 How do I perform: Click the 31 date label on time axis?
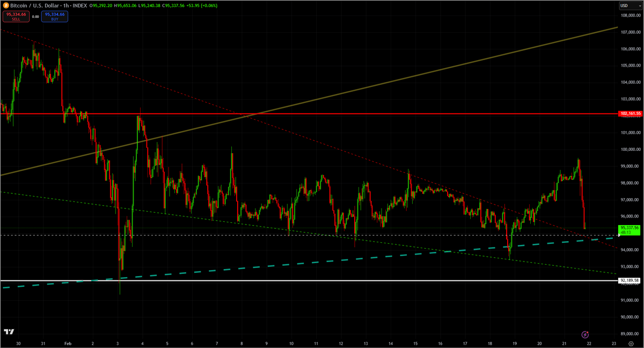click(43, 343)
